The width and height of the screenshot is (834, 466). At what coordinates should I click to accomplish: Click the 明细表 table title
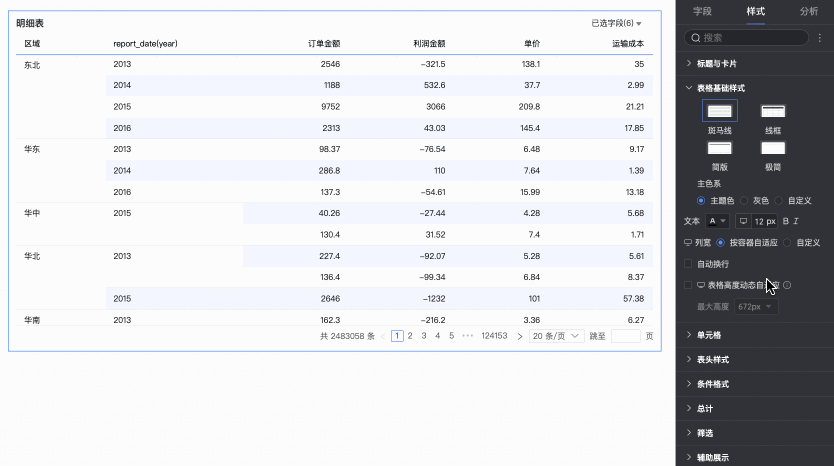tap(30, 23)
